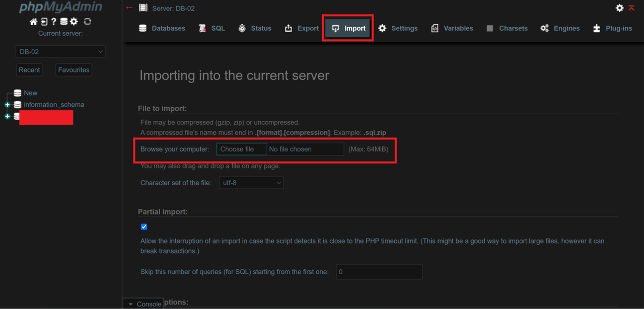Click the server icon next to DB-02

pos(144,8)
